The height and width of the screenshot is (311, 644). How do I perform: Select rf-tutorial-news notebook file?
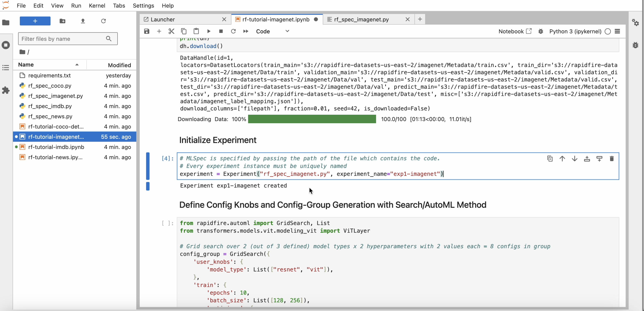[74, 157]
